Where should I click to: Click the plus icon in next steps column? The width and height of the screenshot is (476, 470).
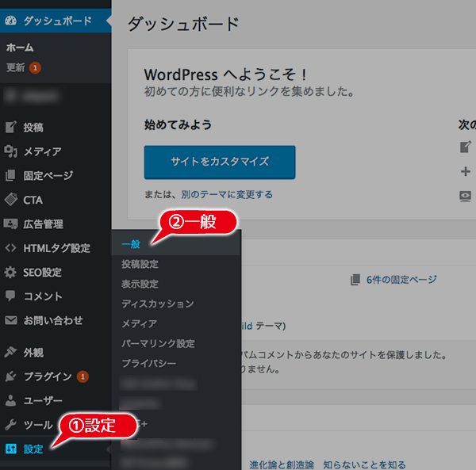click(466, 172)
